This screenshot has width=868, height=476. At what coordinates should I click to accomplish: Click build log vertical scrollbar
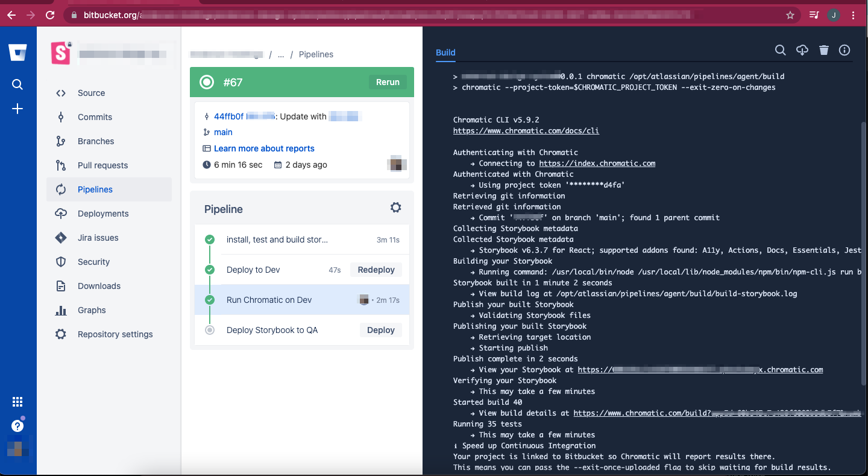864,253
